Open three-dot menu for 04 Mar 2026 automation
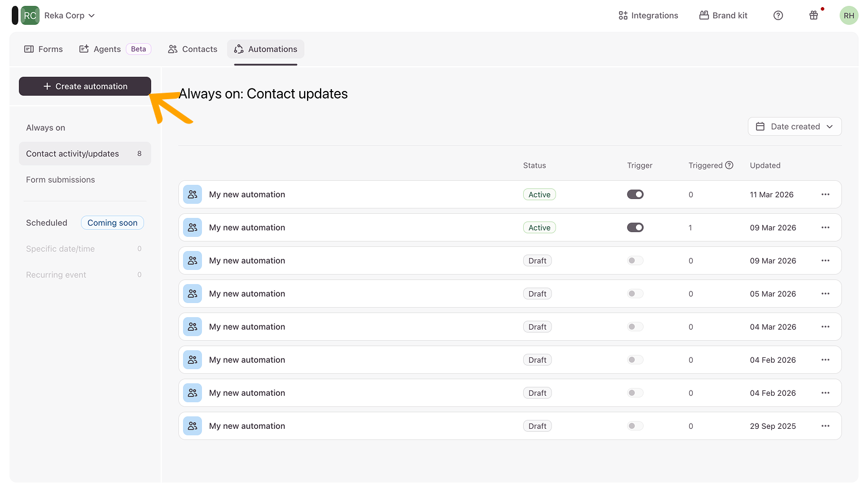This screenshot has height=492, width=868. 825,327
